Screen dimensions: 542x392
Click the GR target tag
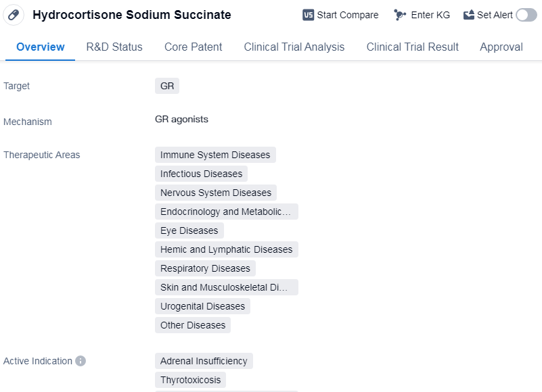click(167, 86)
